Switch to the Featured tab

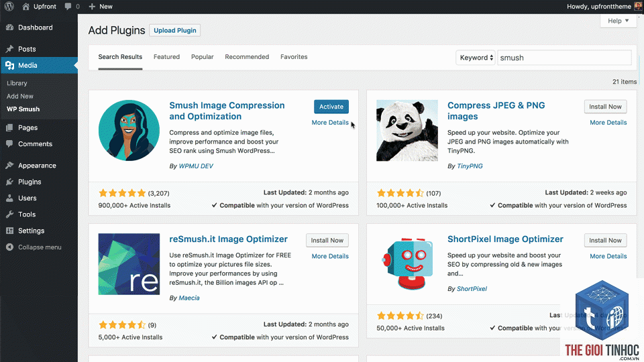[x=166, y=57]
